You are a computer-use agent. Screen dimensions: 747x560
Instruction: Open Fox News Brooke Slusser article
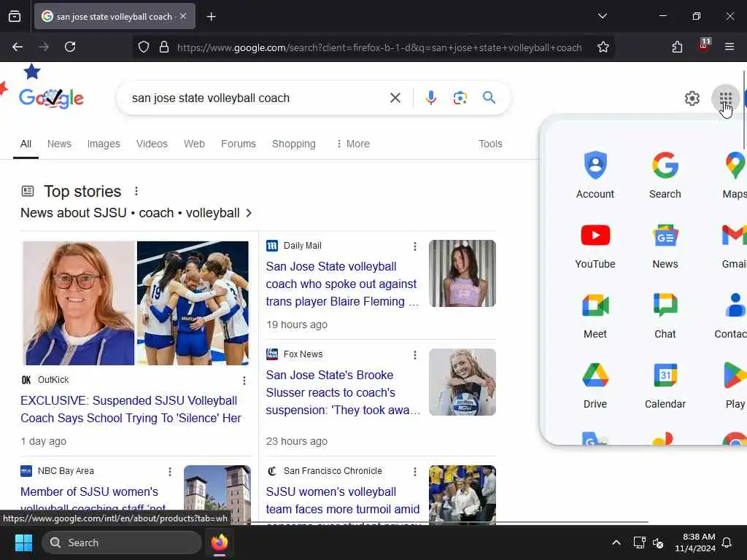(x=343, y=392)
